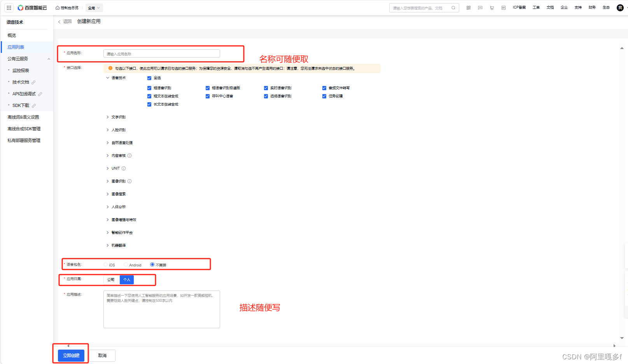Open the shopping cart icon
The height and width of the screenshot is (364, 628).
click(x=492, y=8)
